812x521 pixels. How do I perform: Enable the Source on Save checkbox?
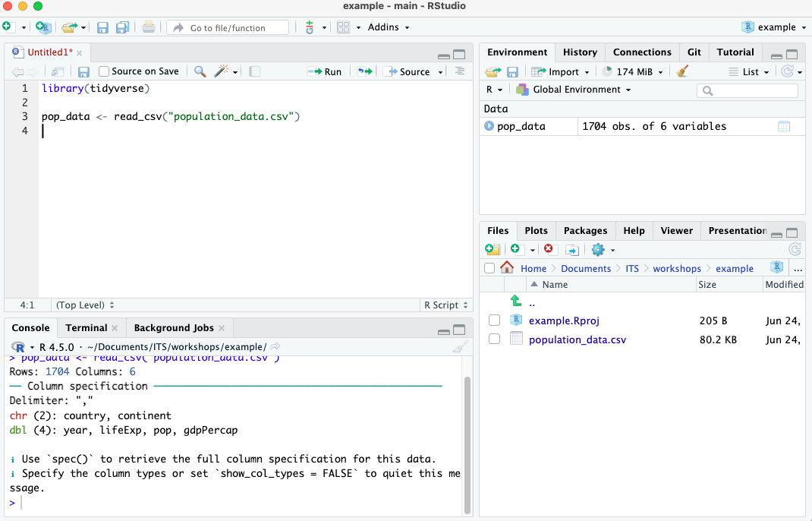pos(104,71)
